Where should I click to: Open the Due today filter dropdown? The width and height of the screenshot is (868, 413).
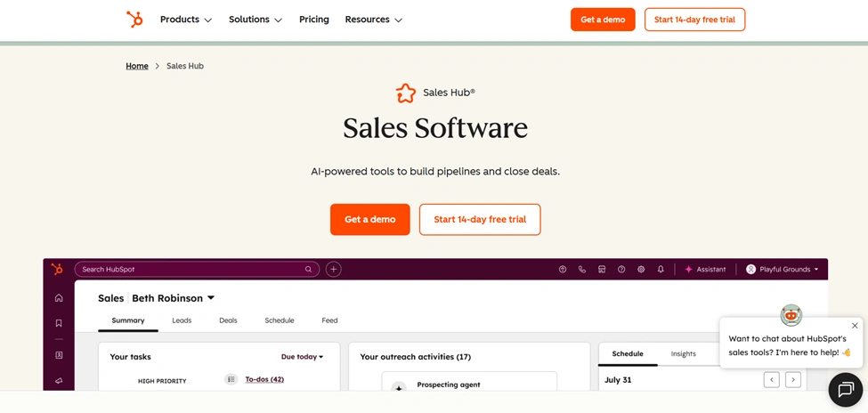point(303,357)
